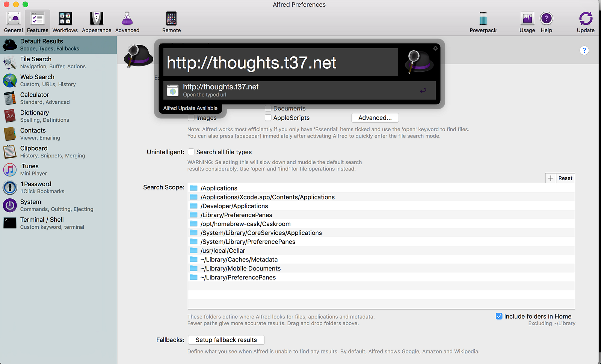
Task: Open Help from the toolbar
Action: click(x=547, y=22)
